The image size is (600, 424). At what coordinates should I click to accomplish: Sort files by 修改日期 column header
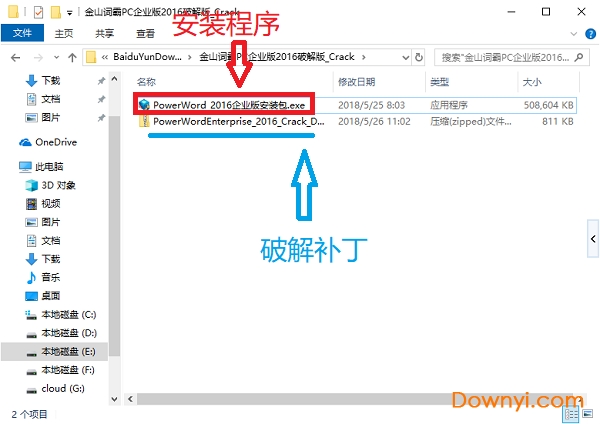coord(356,81)
